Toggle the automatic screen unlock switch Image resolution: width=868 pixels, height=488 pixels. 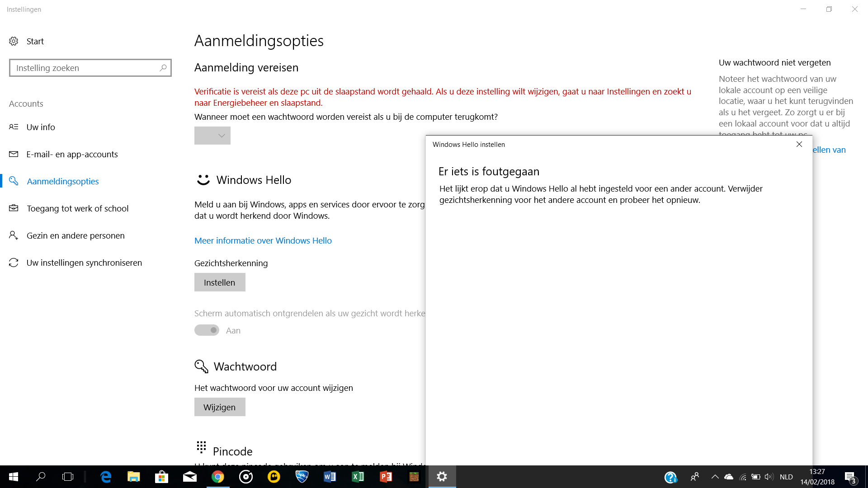(x=207, y=330)
